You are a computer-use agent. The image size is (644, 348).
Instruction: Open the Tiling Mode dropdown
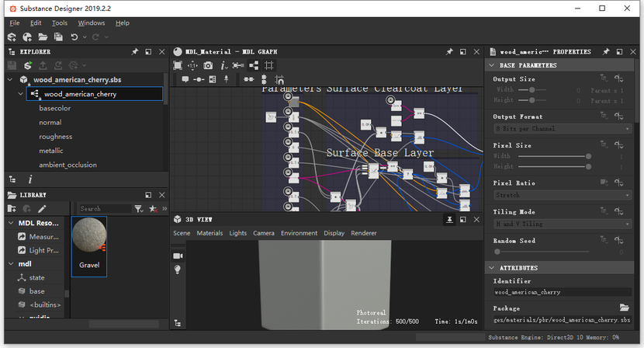pos(563,224)
